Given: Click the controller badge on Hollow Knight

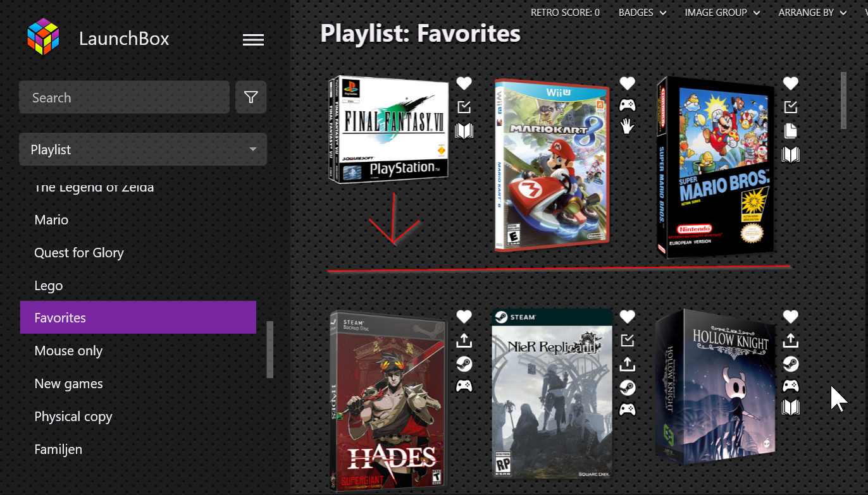Looking at the screenshot, I should 791,386.
